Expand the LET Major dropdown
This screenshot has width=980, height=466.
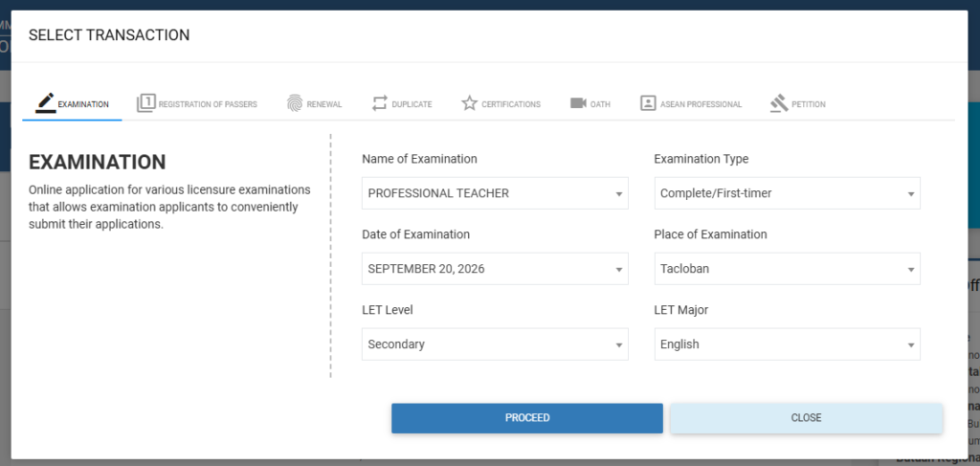pos(787,344)
